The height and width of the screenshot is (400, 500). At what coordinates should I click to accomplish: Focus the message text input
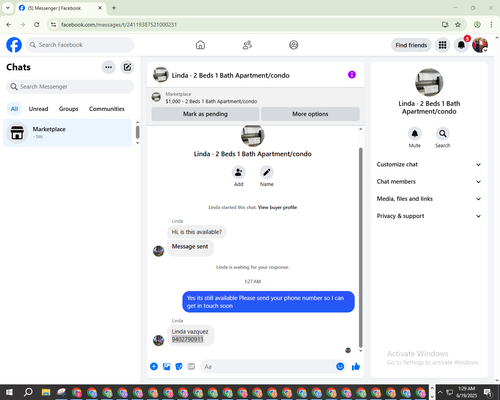(267, 367)
